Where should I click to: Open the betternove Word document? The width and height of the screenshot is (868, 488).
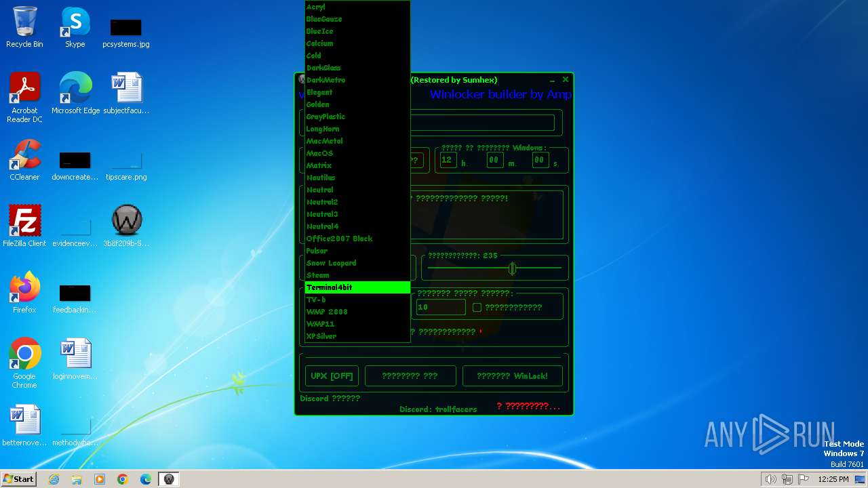pyautogui.click(x=24, y=426)
